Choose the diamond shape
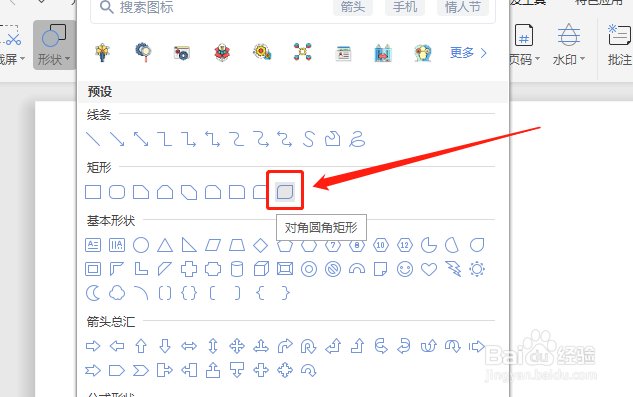The height and width of the screenshot is (397, 633). pos(261,245)
